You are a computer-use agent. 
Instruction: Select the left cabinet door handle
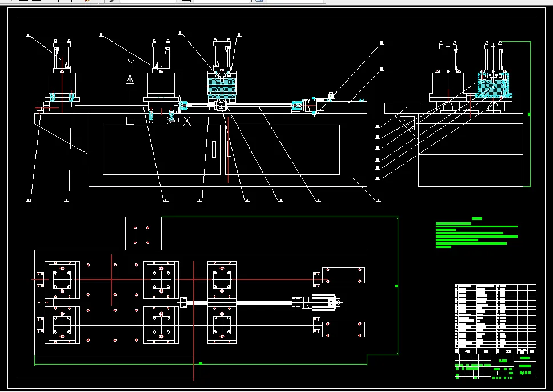[x=214, y=149]
